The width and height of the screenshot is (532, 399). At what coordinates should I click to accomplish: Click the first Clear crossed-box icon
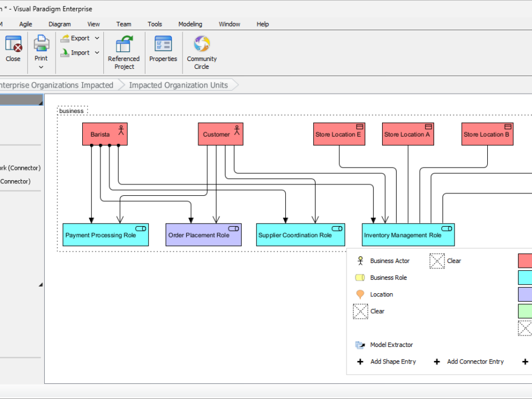coord(437,261)
